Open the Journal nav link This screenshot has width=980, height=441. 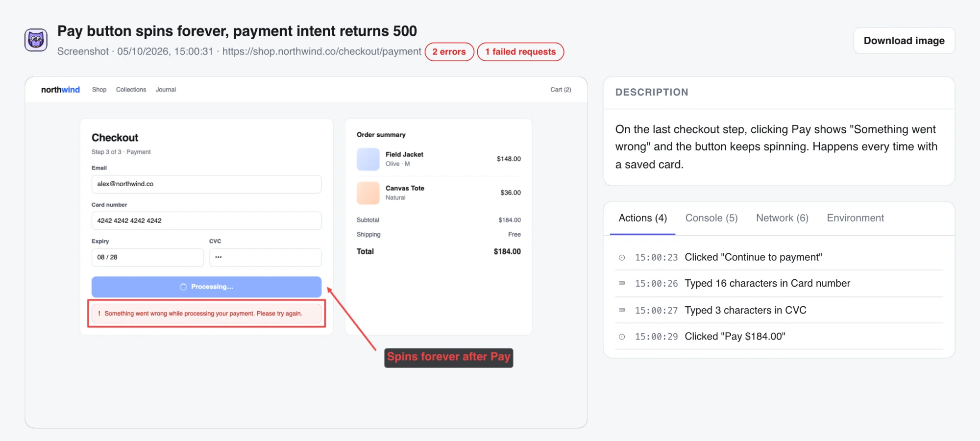tap(166, 90)
